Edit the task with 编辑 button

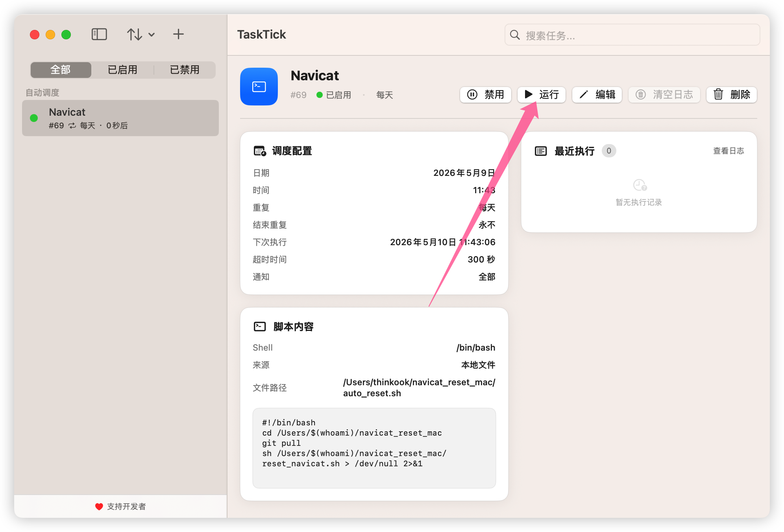[x=597, y=94]
